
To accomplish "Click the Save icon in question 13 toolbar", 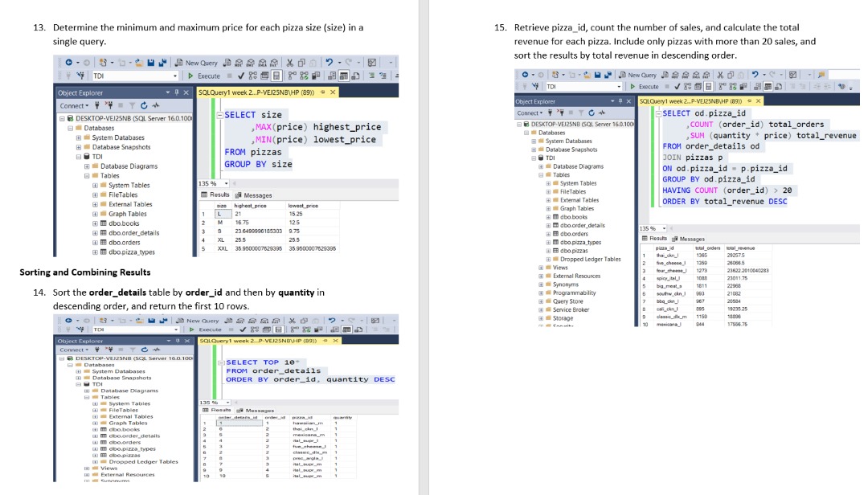I will coord(150,63).
